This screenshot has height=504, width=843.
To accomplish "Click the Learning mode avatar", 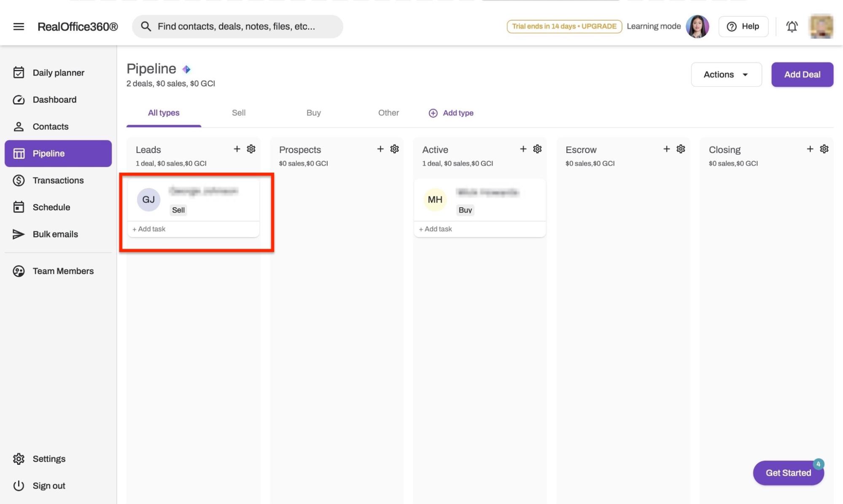I will click(x=697, y=27).
